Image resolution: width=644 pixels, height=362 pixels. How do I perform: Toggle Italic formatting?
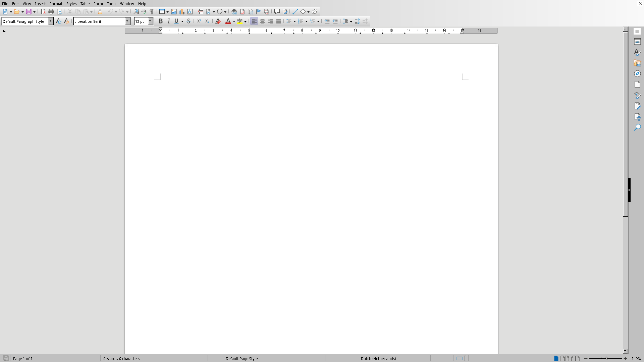coord(169,21)
